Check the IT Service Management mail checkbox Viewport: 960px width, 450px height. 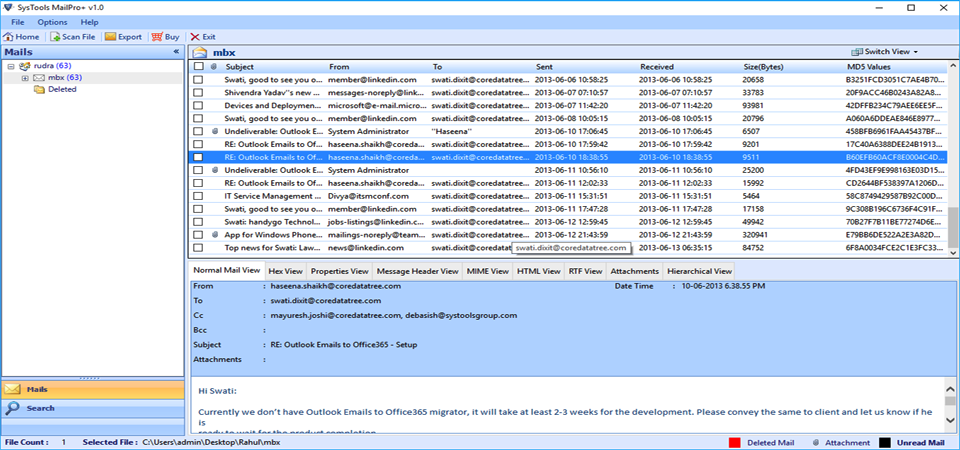click(x=198, y=196)
